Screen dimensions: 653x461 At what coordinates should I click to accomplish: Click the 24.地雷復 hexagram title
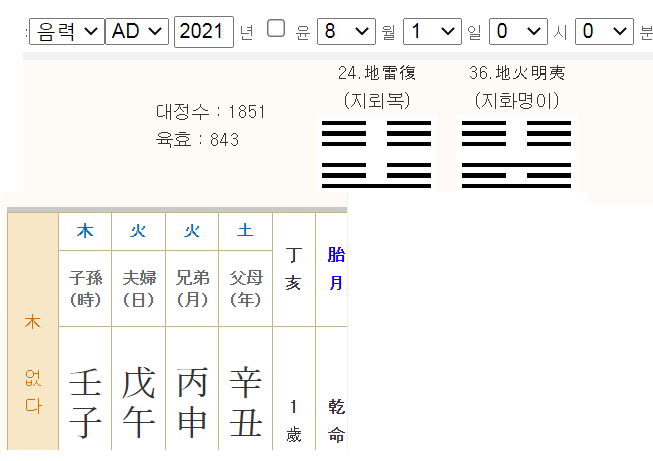[x=376, y=74]
